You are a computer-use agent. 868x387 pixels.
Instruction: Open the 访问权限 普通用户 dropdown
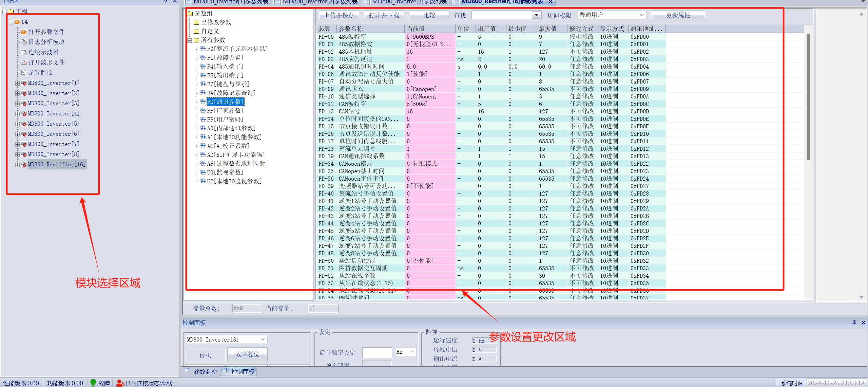[641, 15]
